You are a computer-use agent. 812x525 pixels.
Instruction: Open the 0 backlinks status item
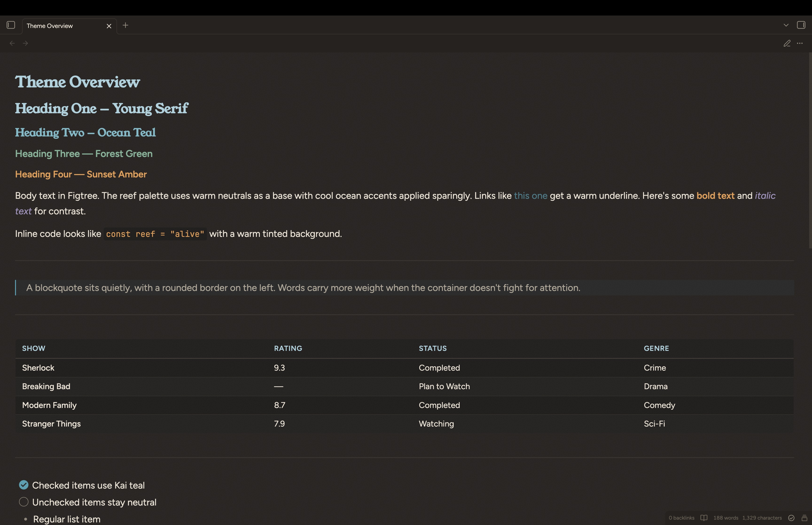682,517
